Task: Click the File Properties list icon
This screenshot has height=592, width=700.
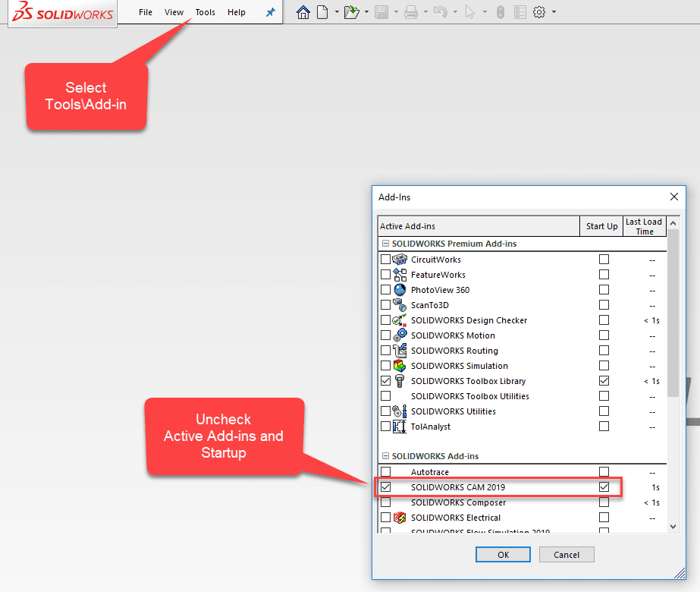Action: click(x=520, y=12)
